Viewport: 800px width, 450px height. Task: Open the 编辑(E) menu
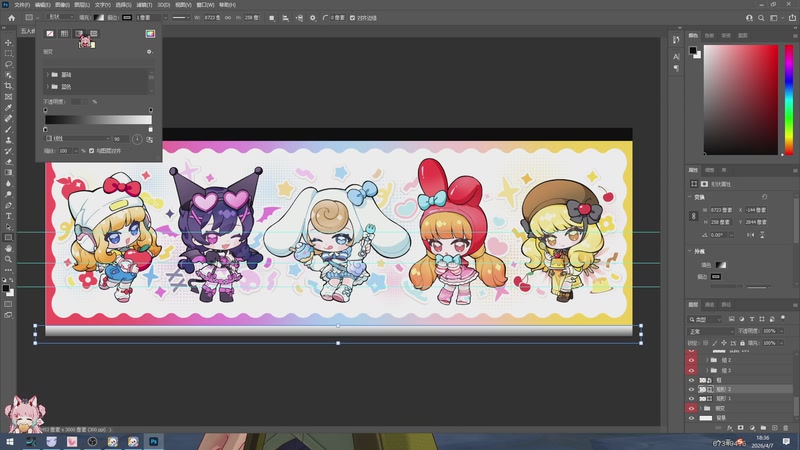[x=42, y=5]
